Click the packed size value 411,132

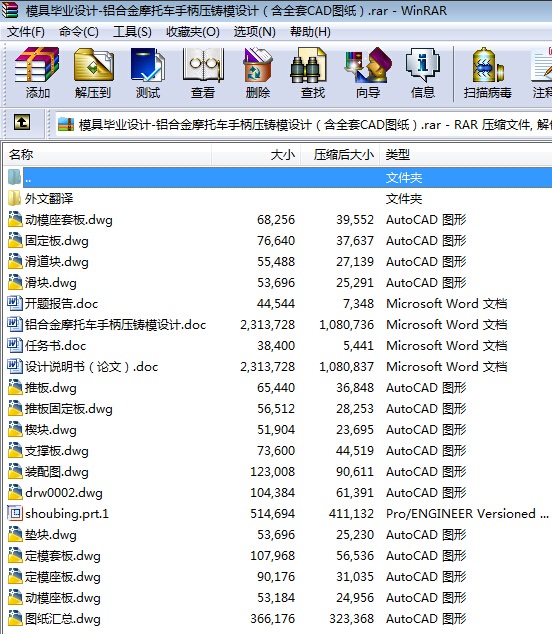pos(351,514)
